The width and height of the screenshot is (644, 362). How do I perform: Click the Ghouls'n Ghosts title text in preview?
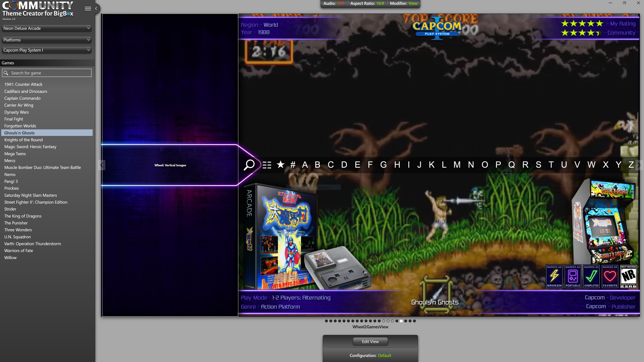click(435, 302)
